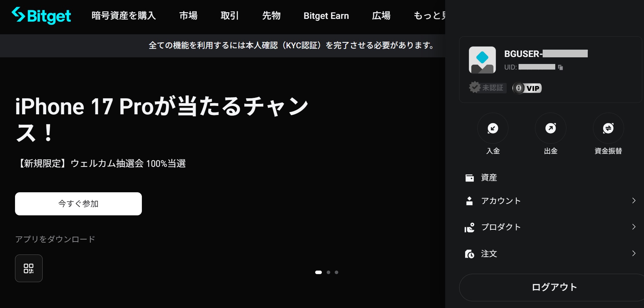Select the first banner carousel indicator
The height and width of the screenshot is (308, 644).
[318, 272]
